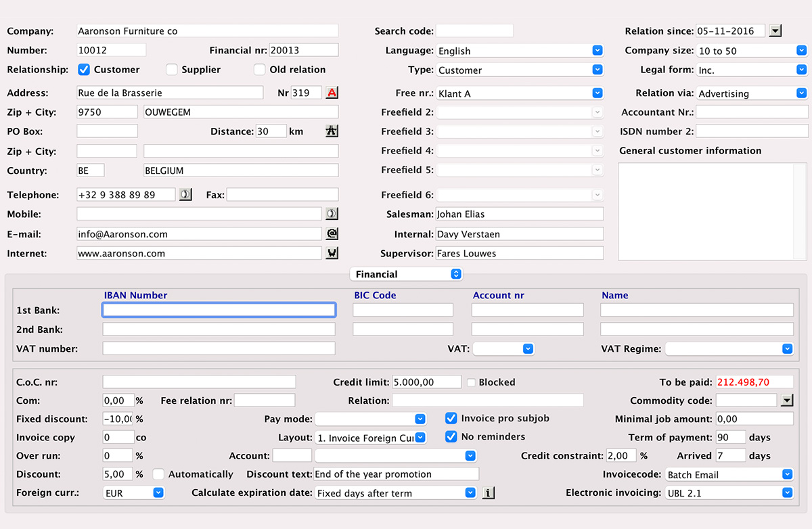Click the Financial nr field
The width and height of the screenshot is (812, 529).
pos(304,50)
